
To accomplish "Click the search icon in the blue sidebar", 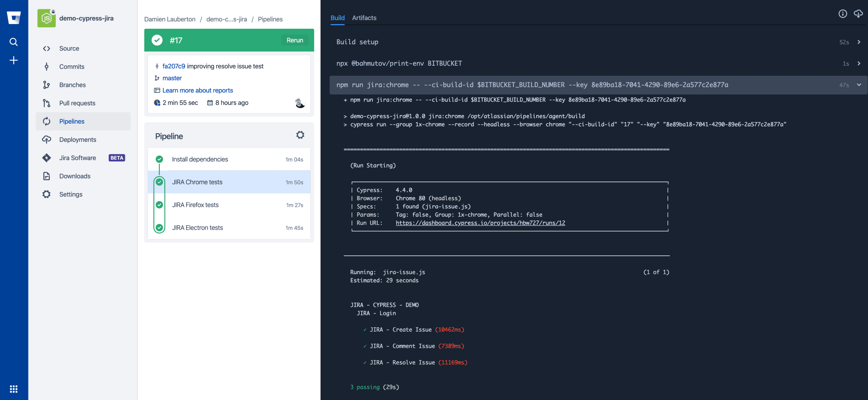I will point(14,42).
